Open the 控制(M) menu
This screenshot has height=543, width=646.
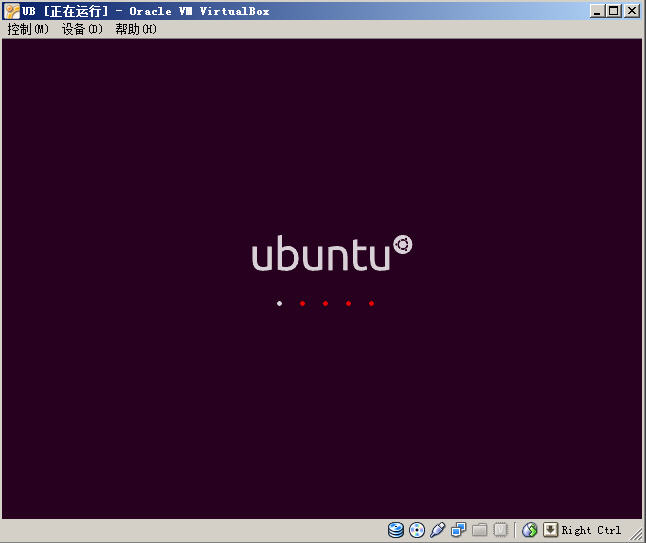pos(28,29)
